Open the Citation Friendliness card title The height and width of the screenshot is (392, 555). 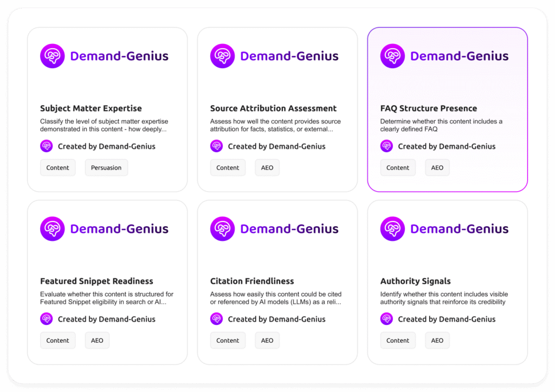click(252, 281)
